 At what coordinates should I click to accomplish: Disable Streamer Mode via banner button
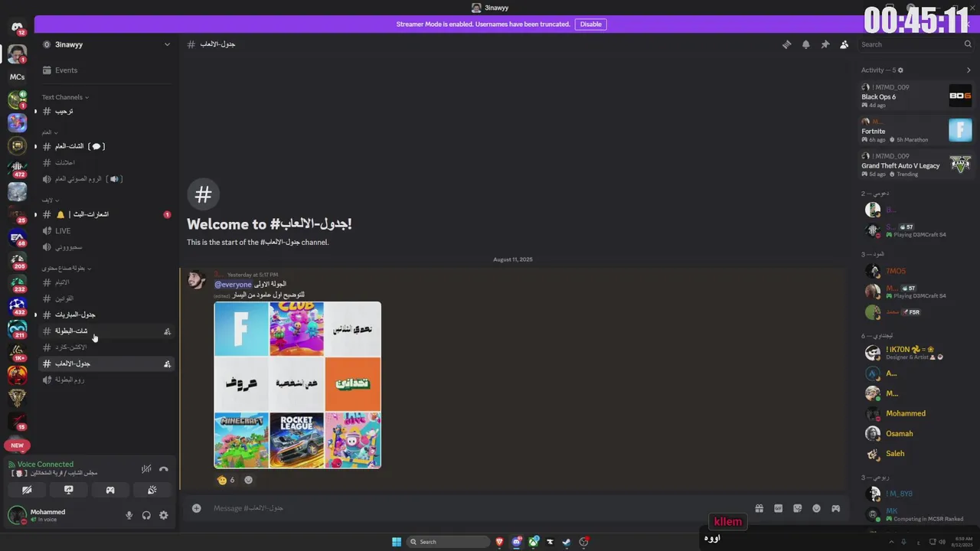coord(590,24)
